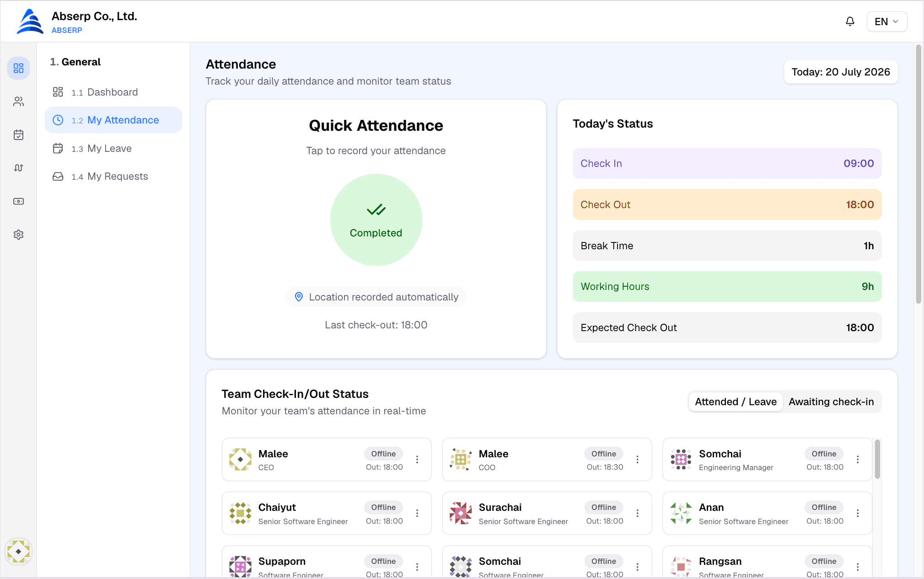Viewport: 924px width, 579px height.
Task: Click the Break Time 1h row
Action: click(727, 246)
